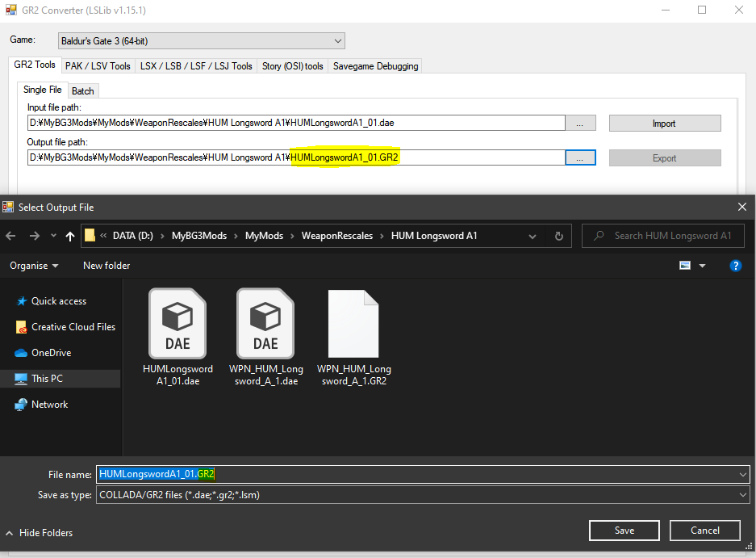Viewport: 756px width, 558px height.
Task: Click the folder icon in address bar
Action: pos(90,236)
